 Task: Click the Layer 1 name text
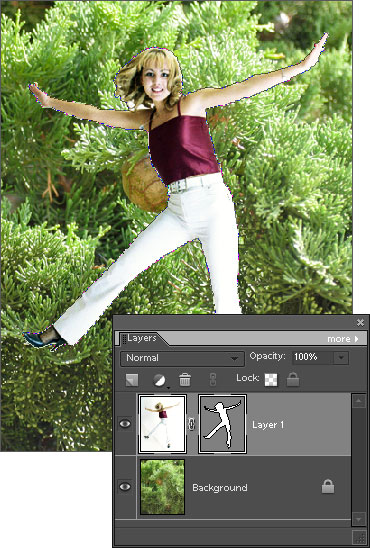tap(268, 425)
